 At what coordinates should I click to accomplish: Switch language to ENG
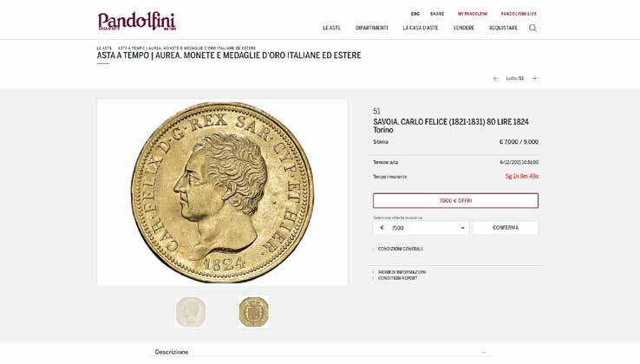(x=415, y=14)
